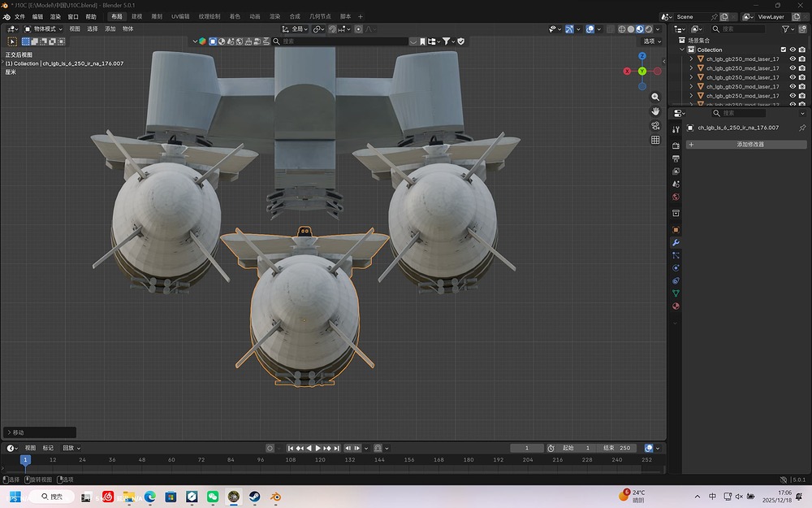This screenshot has width=812, height=508.
Task: Click the current frame number field
Action: [528, 448]
